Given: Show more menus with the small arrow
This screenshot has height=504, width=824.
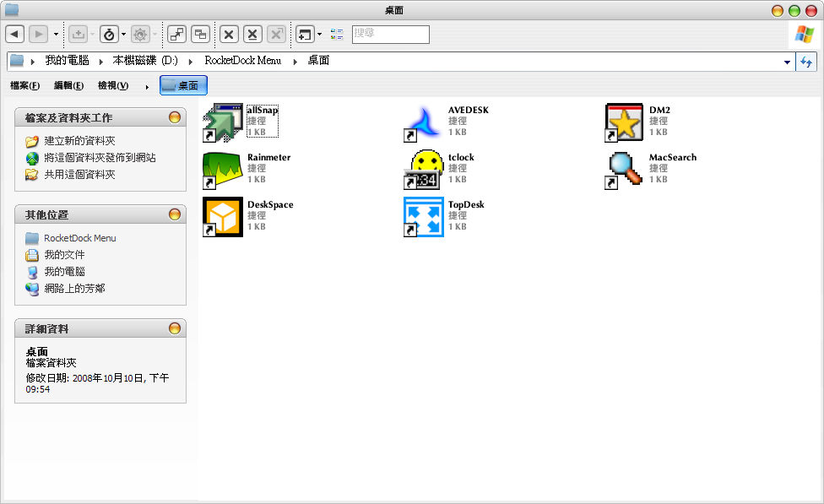Looking at the screenshot, I should click(147, 87).
